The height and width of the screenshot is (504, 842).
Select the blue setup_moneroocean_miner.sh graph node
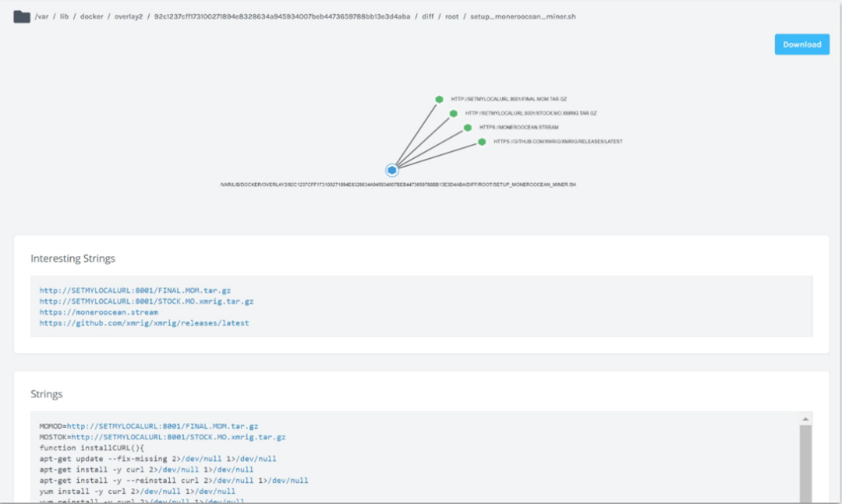tap(392, 170)
